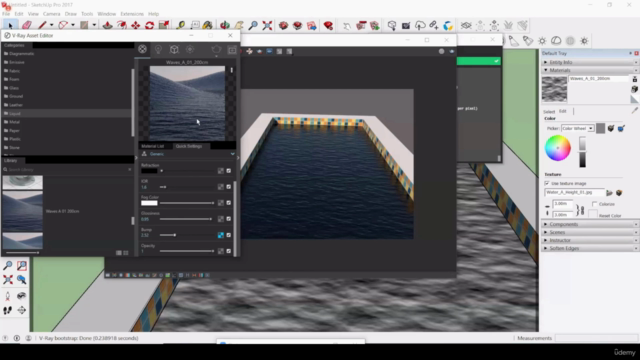Click the Refraction black color swatch
This screenshot has width=640, height=360.
coord(149,171)
